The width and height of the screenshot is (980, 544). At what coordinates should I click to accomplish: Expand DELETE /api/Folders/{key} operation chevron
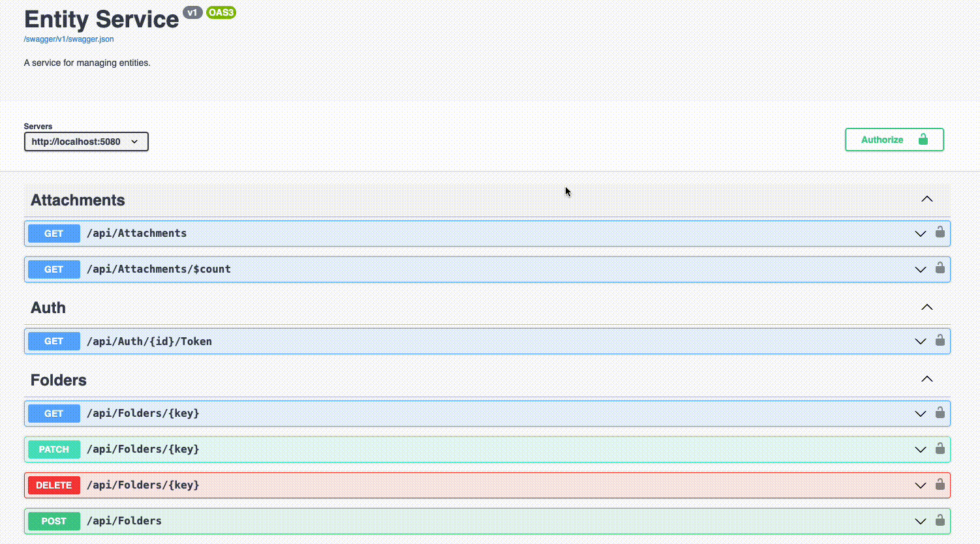tap(920, 485)
